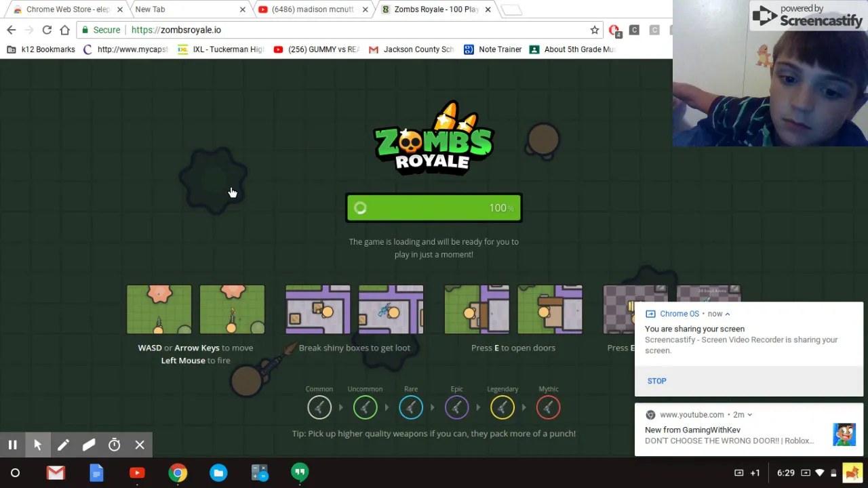Viewport: 868px width, 488px height.
Task: Launch YouTube from the shelf
Action: tap(137, 473)
